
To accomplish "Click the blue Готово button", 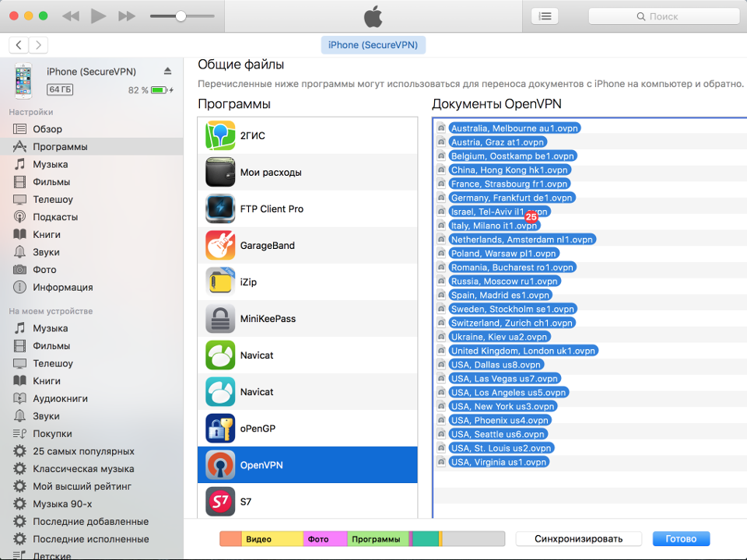I will tap(681, 538).
